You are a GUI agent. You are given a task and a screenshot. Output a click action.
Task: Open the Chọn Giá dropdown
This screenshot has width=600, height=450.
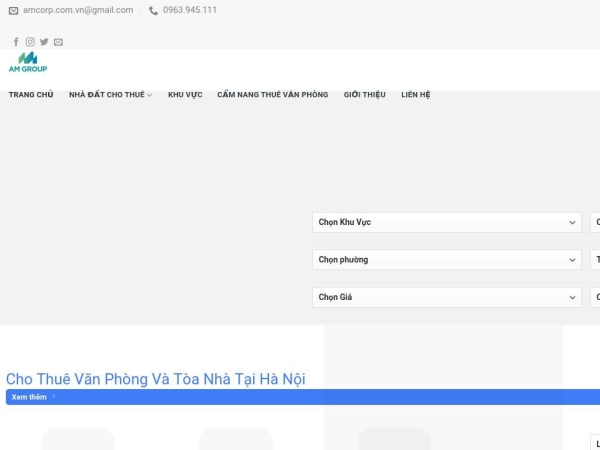coord(446,297)
